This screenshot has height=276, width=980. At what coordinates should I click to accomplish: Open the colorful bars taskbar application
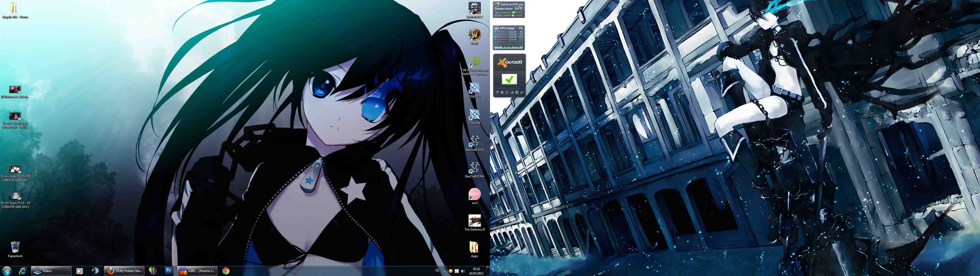point(153,271)
